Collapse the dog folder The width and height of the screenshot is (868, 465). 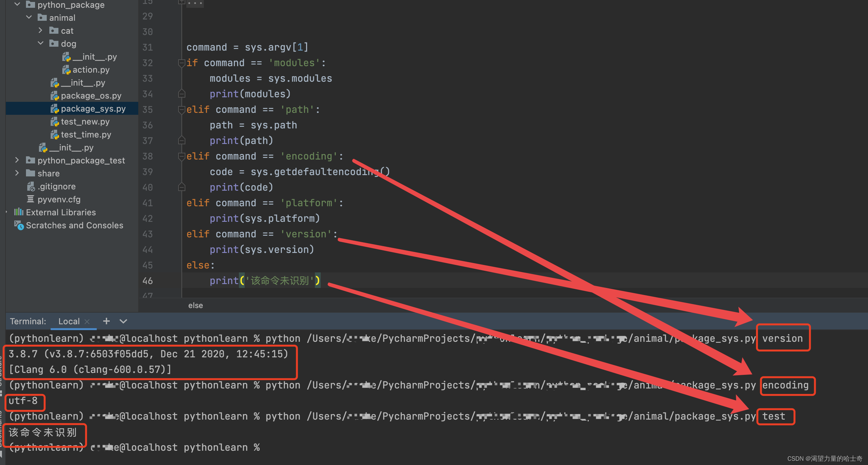(x=41, y=43)
